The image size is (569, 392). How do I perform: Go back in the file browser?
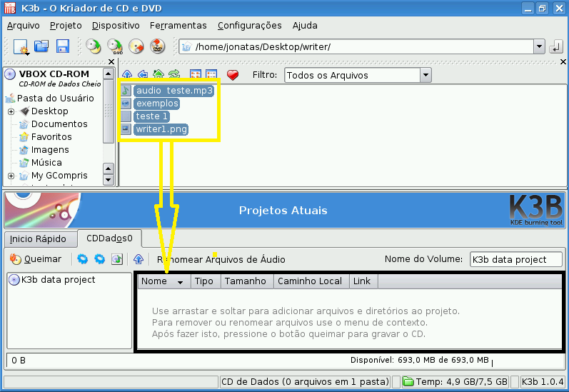tap(143, 74)
